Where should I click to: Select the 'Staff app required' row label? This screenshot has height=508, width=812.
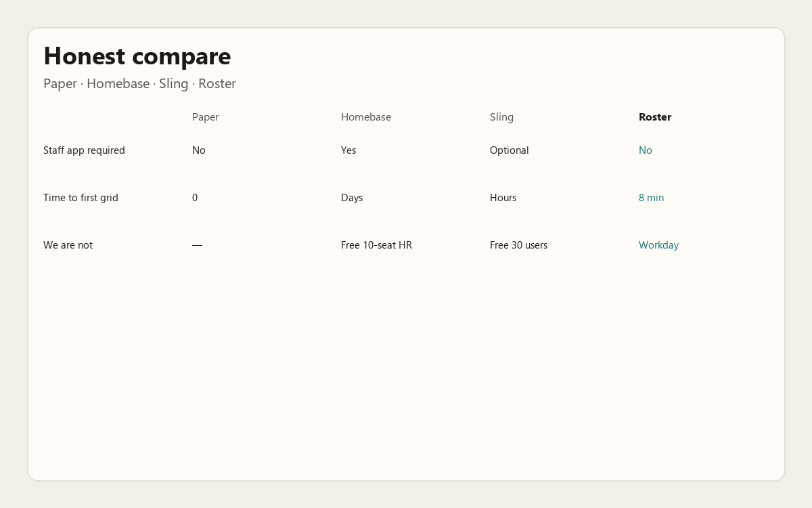84,150
